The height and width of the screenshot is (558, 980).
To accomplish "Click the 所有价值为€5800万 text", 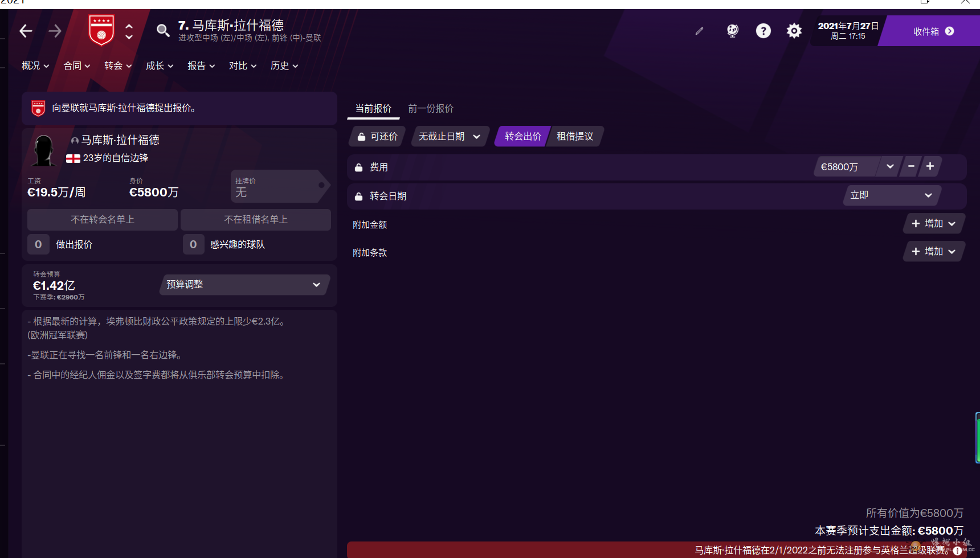I will point(914,513).
